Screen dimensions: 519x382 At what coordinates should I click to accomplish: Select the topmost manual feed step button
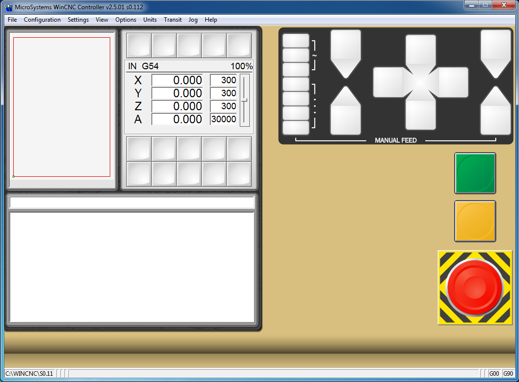pyautogui.click(x=296, y=41)
